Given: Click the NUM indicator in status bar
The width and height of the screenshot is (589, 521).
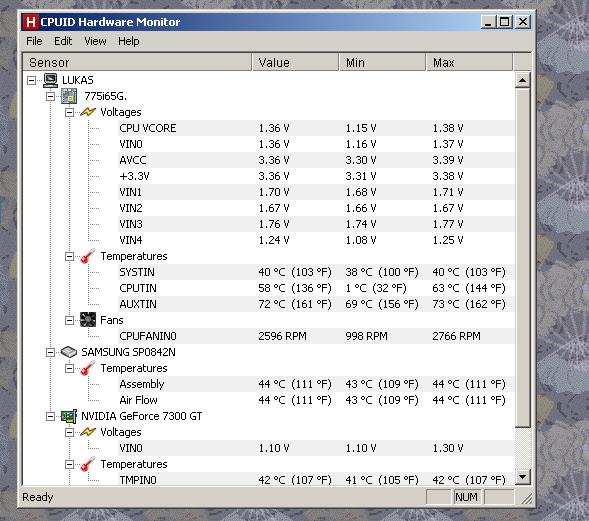Looking at the screenshot, I should [x=466, y=497].
